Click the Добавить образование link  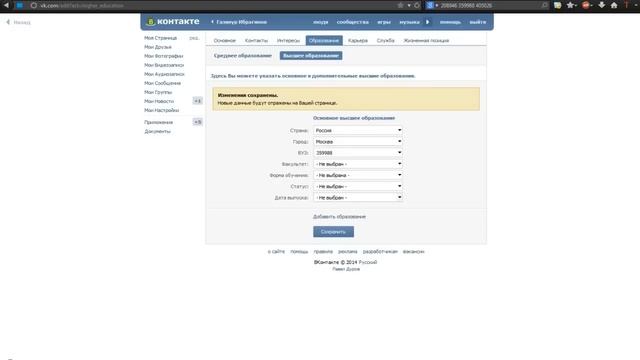[339, 217]
